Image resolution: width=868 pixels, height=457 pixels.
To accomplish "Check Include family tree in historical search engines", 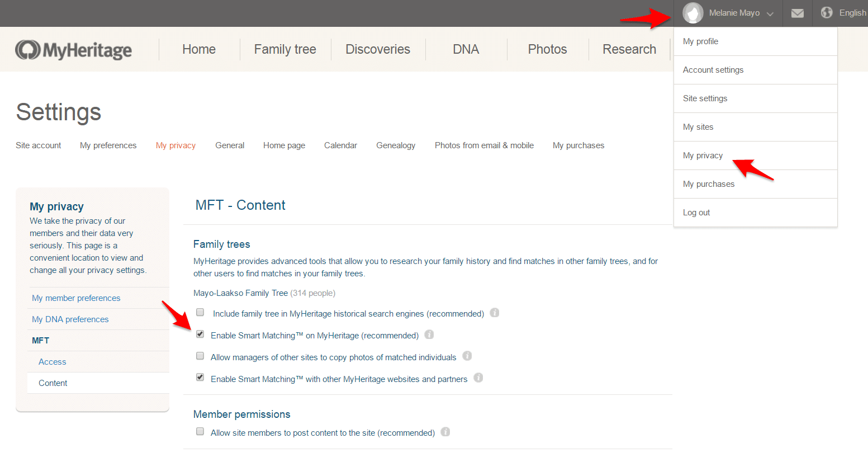I will click(200, 312).
